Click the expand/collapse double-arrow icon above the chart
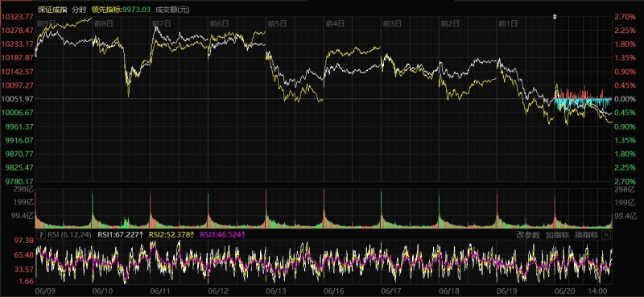The height and width of the screenshot is (297, 644). (555, 17)
